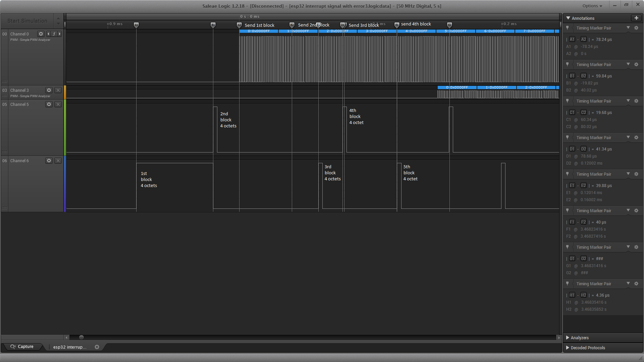
Task: Remove trigger on Channel 5 with X
Action: coord(58,104)
